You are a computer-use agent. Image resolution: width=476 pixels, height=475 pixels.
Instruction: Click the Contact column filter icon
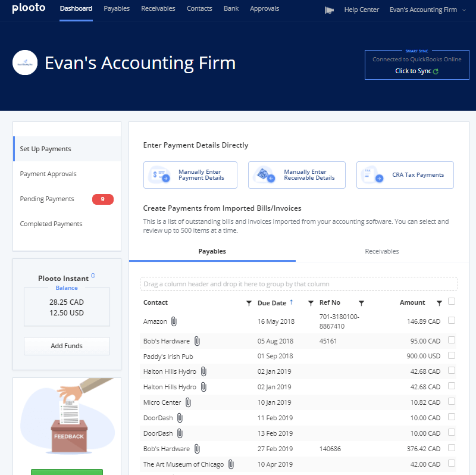pyautogui.click(x=249, y=303)
